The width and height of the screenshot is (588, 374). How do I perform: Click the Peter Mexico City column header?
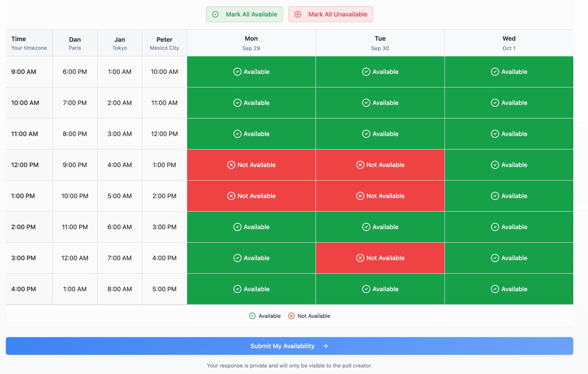coord(164,43)
